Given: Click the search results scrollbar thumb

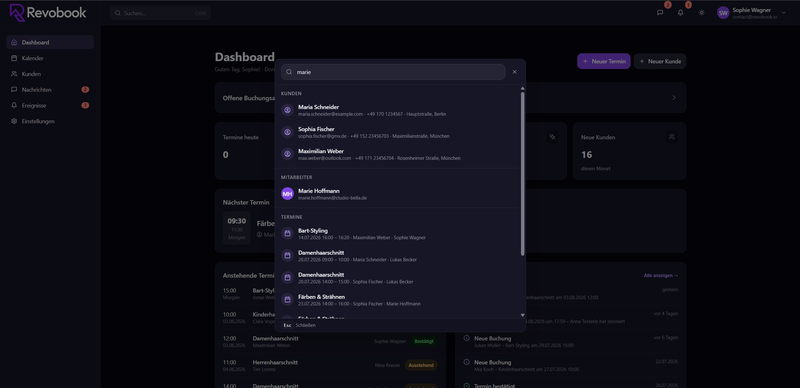Looking at the screenshot, I should click(x=522, y=174).
